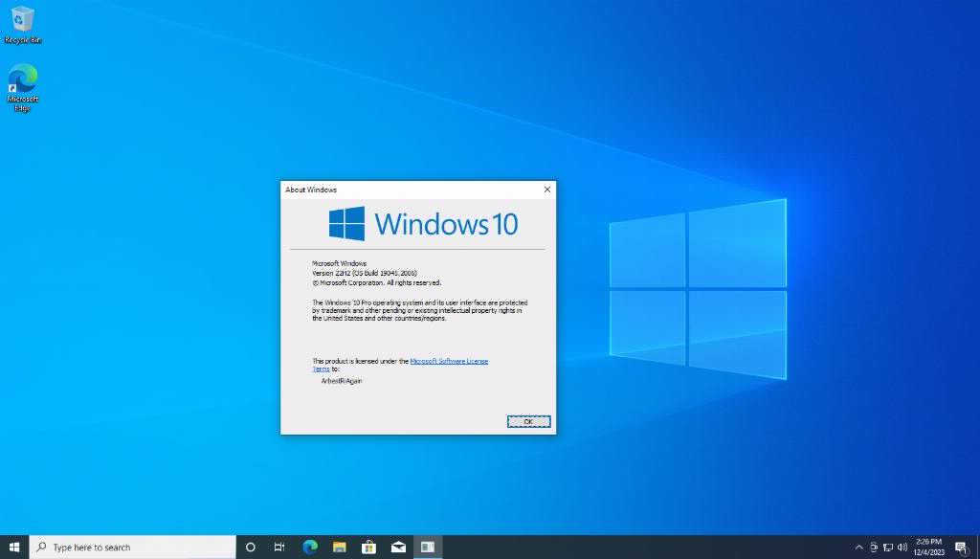Select the active winver taskbar button
Viewport: 980px width, 559px height.
pyautogui.click(x=428, y=548)
